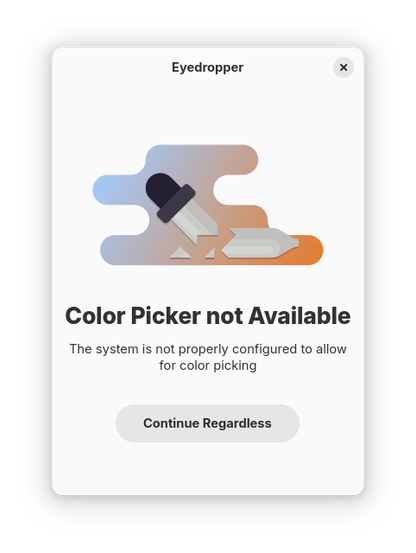Click the orange end of the gradient blob
The width and height of the screenshot is (416, 553).
coord(310,250)
